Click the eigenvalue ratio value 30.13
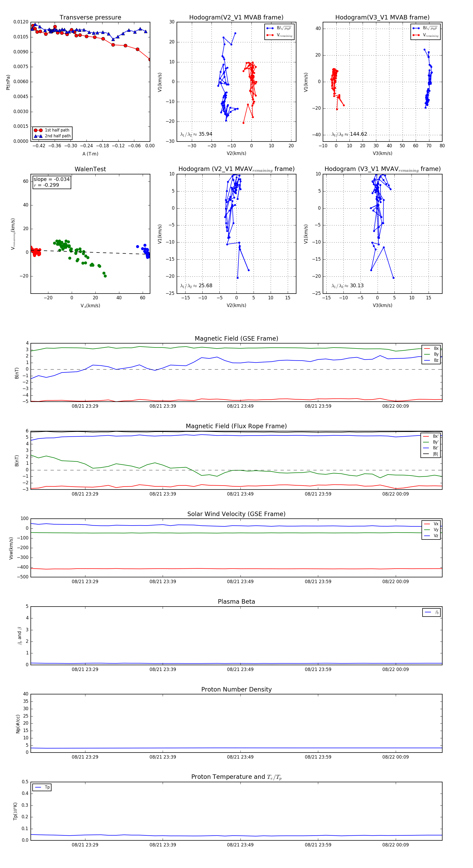 [x=357, y=286]
